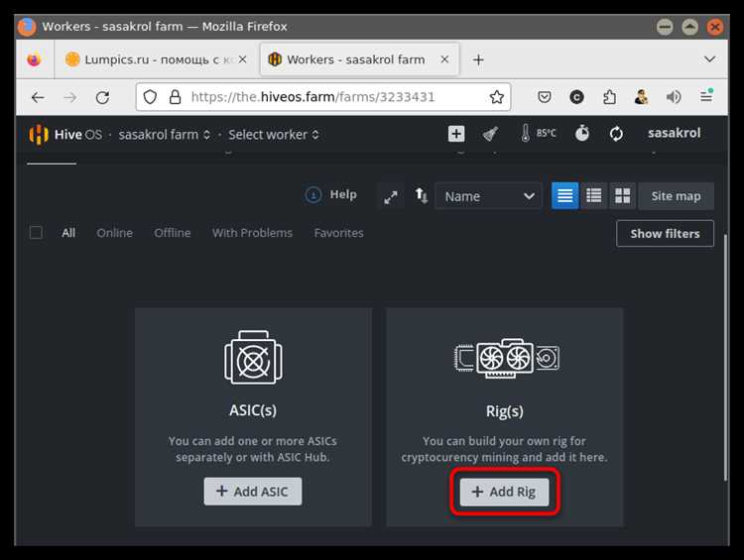744x560 pixels.
Task: Close the Lumpics.ru tab
Action: [242, 59]
